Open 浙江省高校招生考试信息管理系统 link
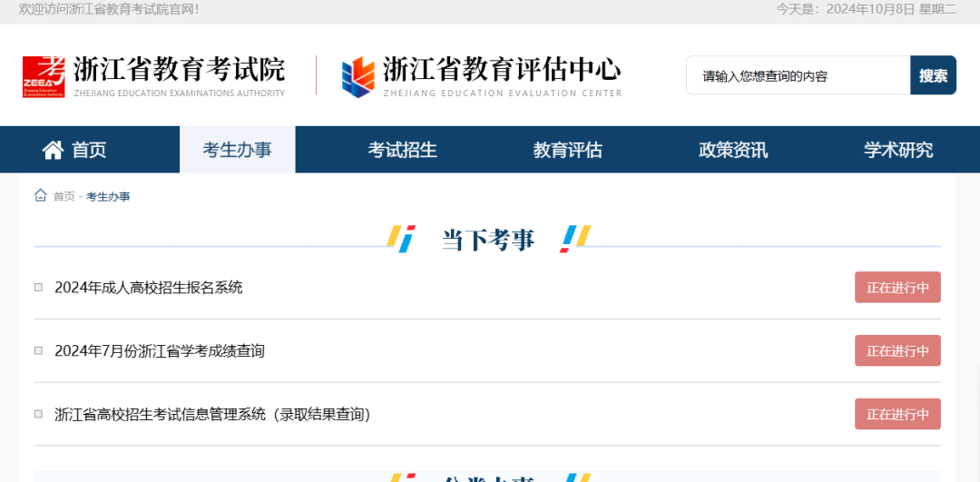The image size is (980, 482). tap(212, 415)
